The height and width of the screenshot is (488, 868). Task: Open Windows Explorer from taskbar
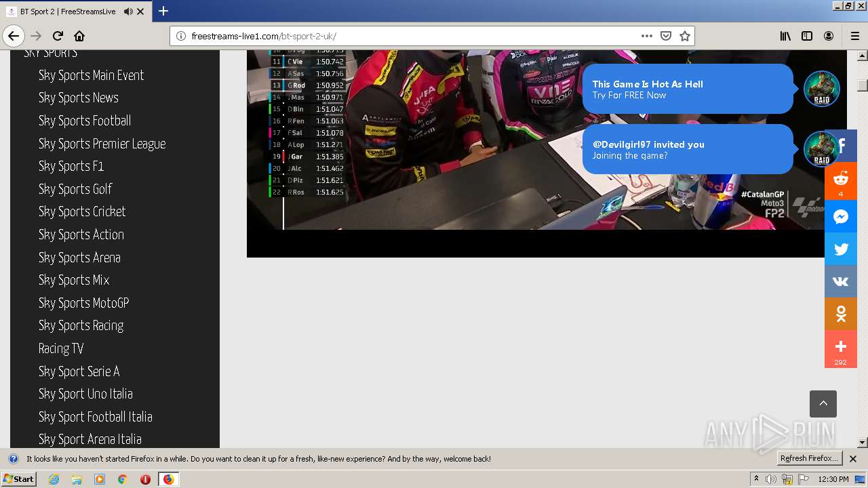[x=77, y=479]
